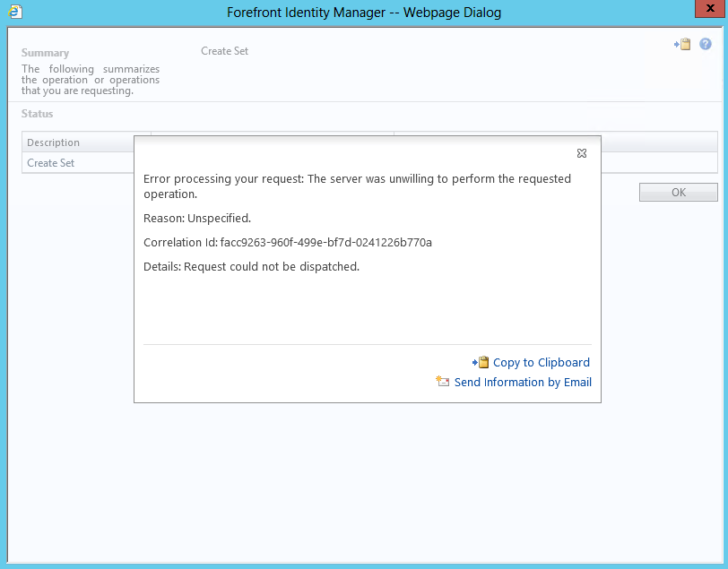The image size is (728, 569).
Task: Click the Send Information by Email link
Action: pos(523,382)
